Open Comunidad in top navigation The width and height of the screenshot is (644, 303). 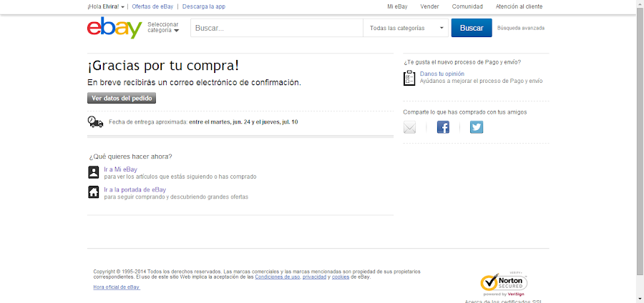point(467,6)
